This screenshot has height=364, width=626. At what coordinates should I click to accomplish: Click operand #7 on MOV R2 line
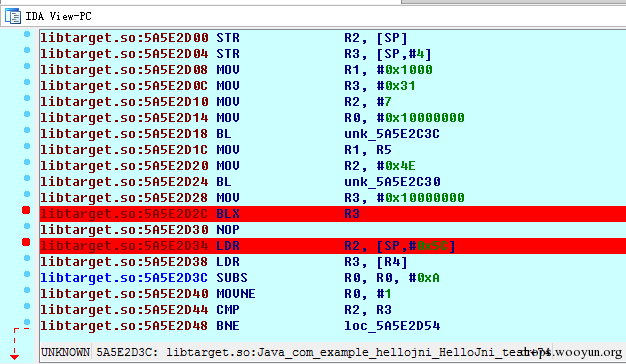(384, 102)
